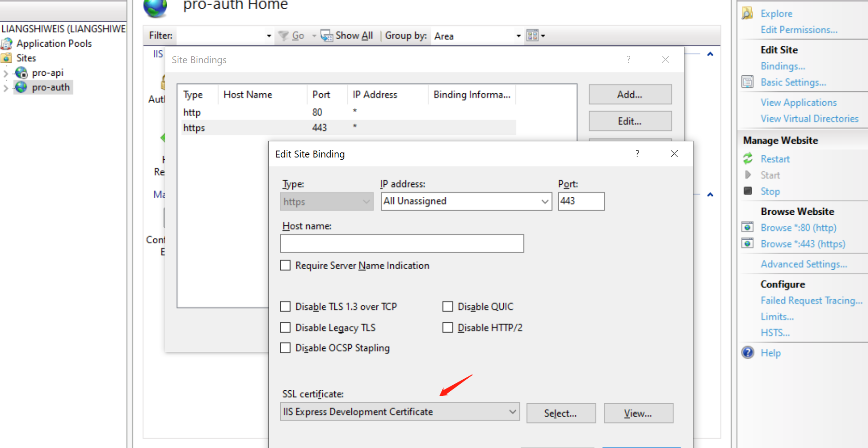Click the Stop website icon
The height and width of the screenshot is (448, 868).
point(748,191)
